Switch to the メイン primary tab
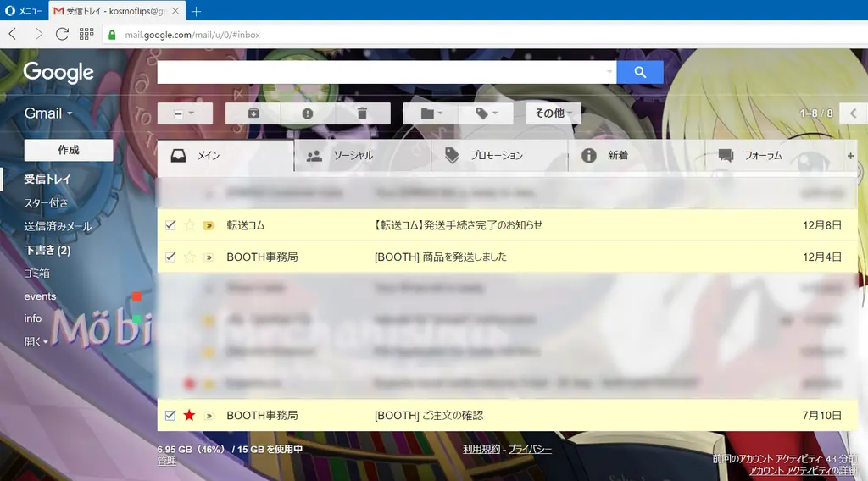This screenshot has width=868, height=481. 225,155
